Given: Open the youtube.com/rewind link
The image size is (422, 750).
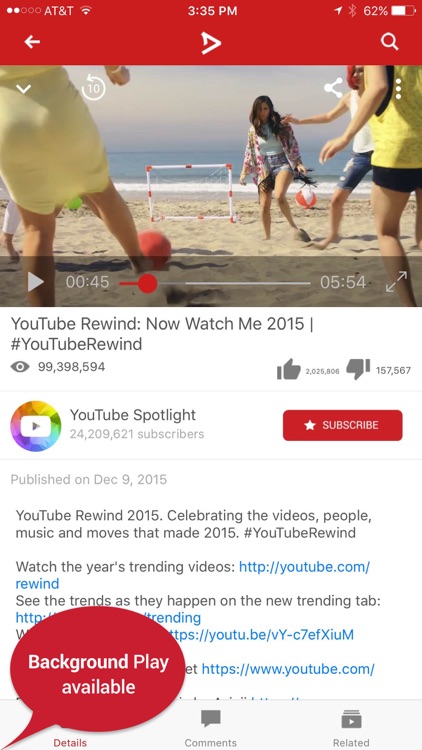Looking at the screenshot, I should [192, 575].
